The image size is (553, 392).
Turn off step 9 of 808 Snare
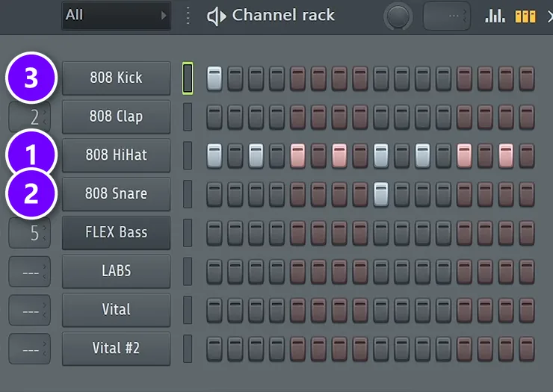(381, 194)
